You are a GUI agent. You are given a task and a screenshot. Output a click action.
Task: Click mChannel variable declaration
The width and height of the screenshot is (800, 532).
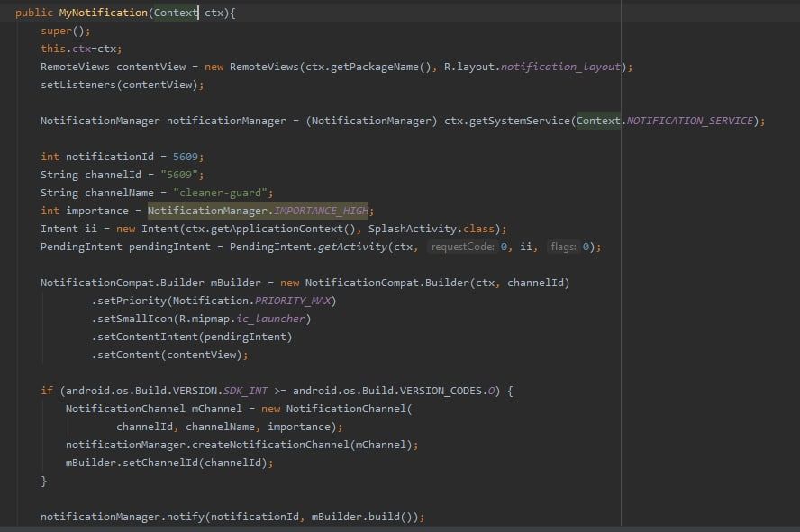pyautogui.click(x=216, y=410)
